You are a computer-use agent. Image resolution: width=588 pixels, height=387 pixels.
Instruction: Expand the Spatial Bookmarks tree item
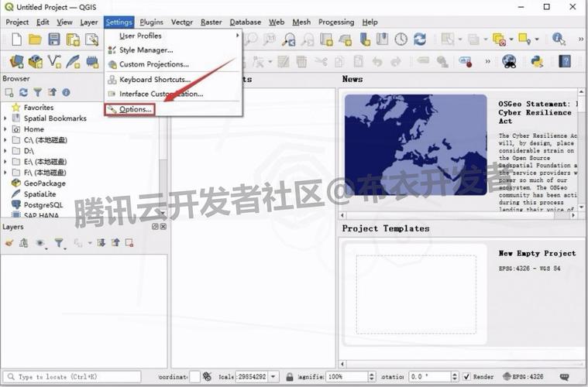pyautogui.click(x=5, y=118)
